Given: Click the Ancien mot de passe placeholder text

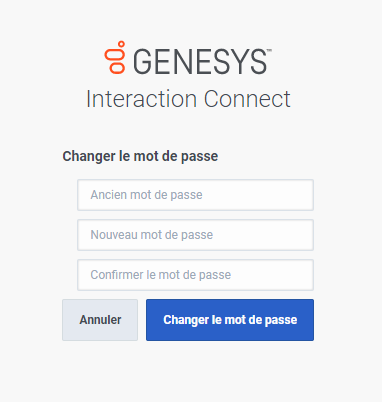Looking at the screenshot, I should 146,195.
